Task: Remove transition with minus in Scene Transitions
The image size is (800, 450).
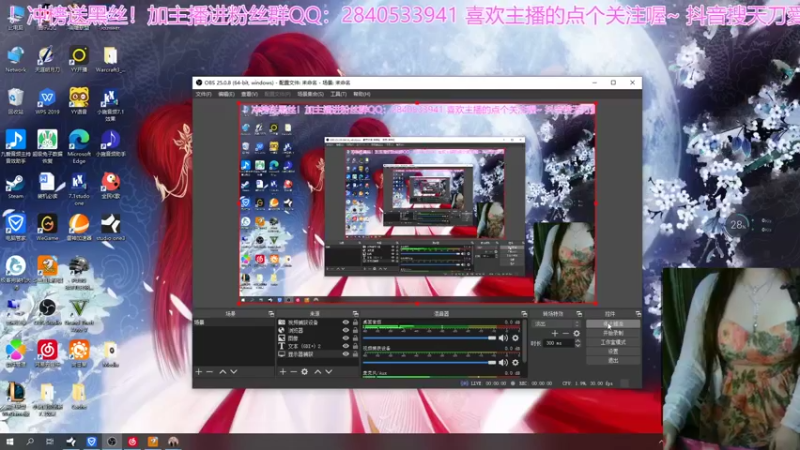Action: tap(566, 333)
